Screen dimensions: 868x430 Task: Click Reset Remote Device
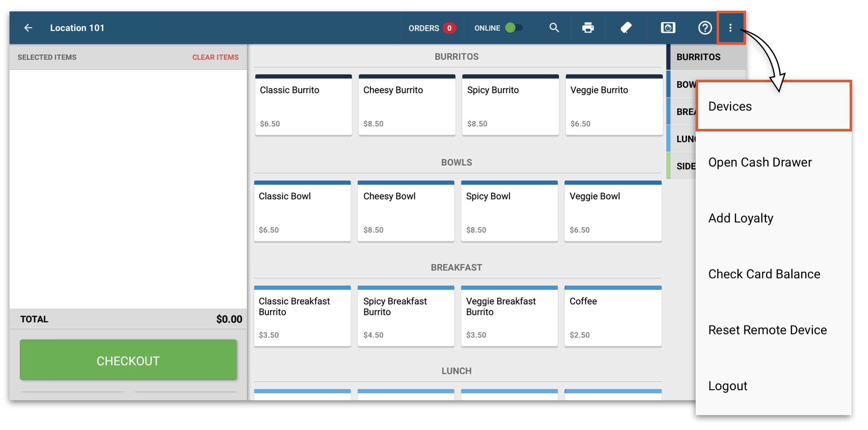767,330
